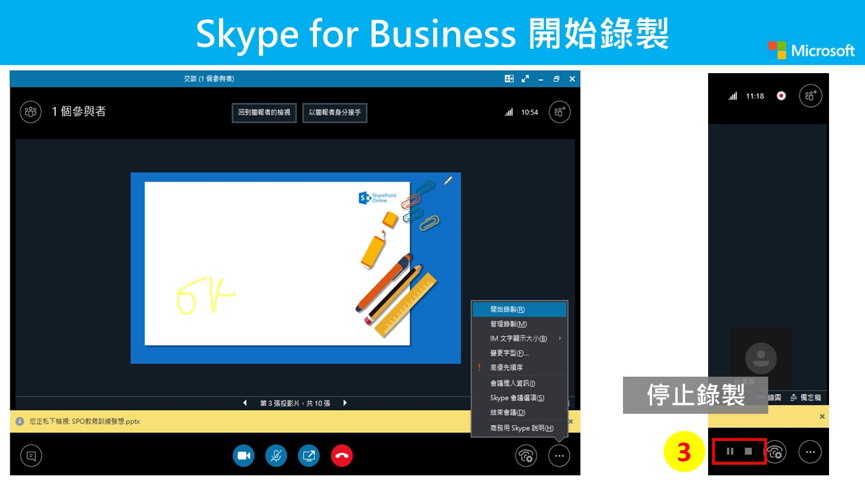Open call controls in small window
The height and width of the screenshot is (487, 865).
pos(776,452)
